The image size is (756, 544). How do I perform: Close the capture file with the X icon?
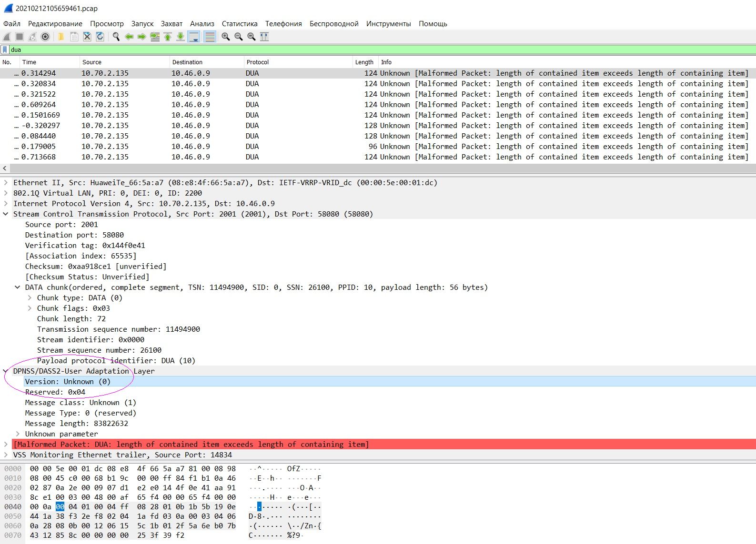pos(87,37)
